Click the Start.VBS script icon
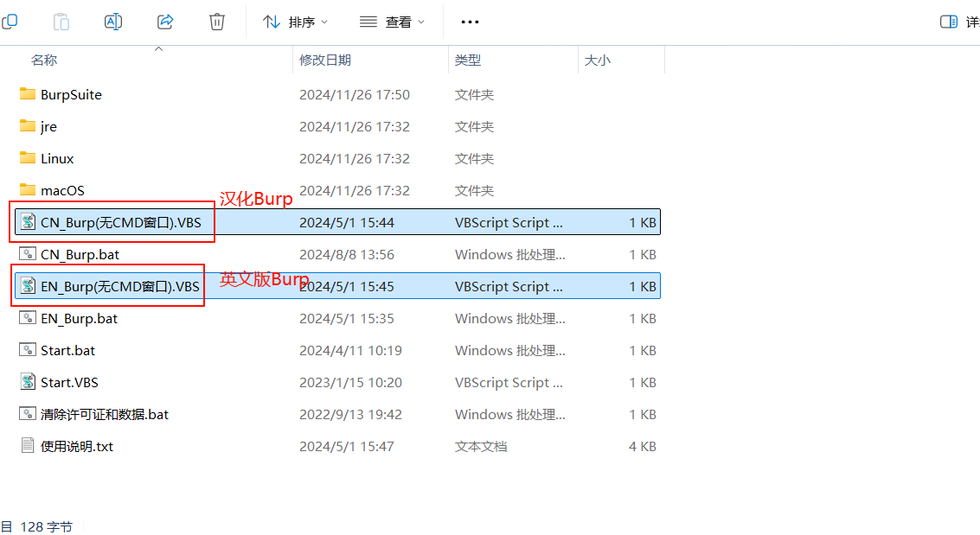Screen dimensions: 980x535 coord(28,381)
